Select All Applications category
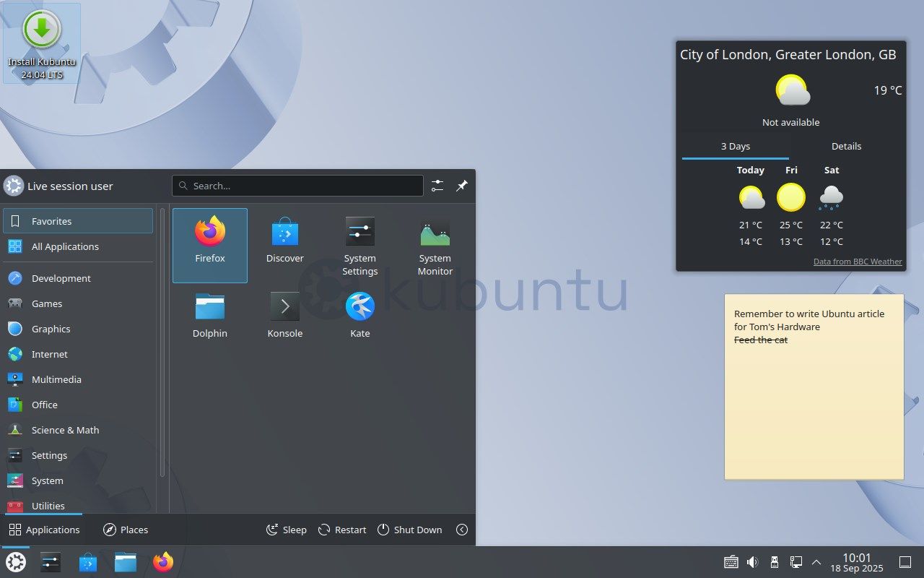The width and height of the screenshot is (924, 578). click(78, 246)
